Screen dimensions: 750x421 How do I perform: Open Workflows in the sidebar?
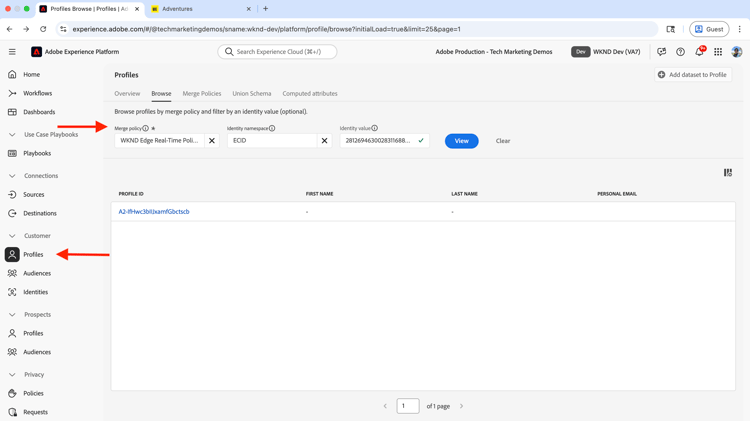pos(37,93)
